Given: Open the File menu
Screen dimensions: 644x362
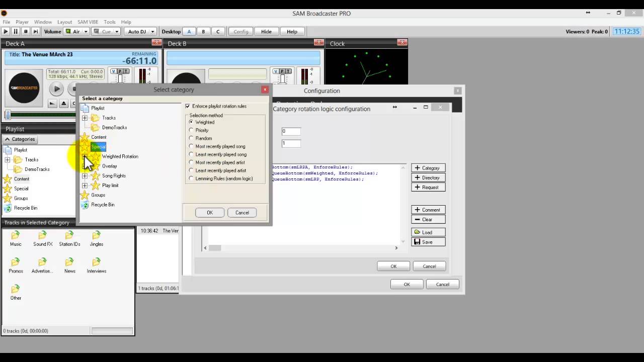Looking at the screenshot, I should pyautogui.click(x=7, y=22).
